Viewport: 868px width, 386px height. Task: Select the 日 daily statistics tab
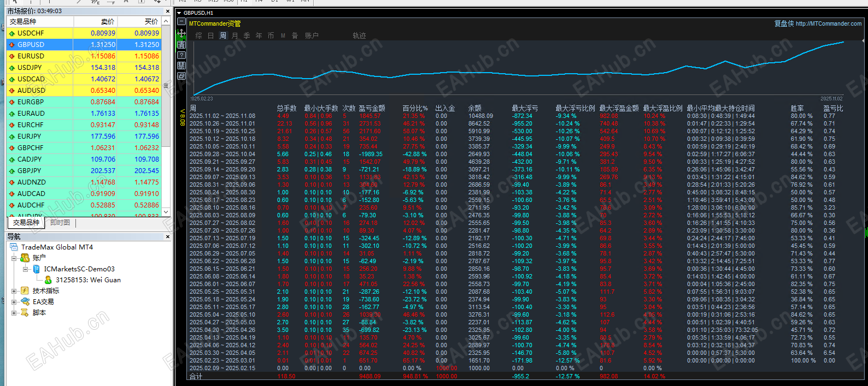click(x=210, y=35)
